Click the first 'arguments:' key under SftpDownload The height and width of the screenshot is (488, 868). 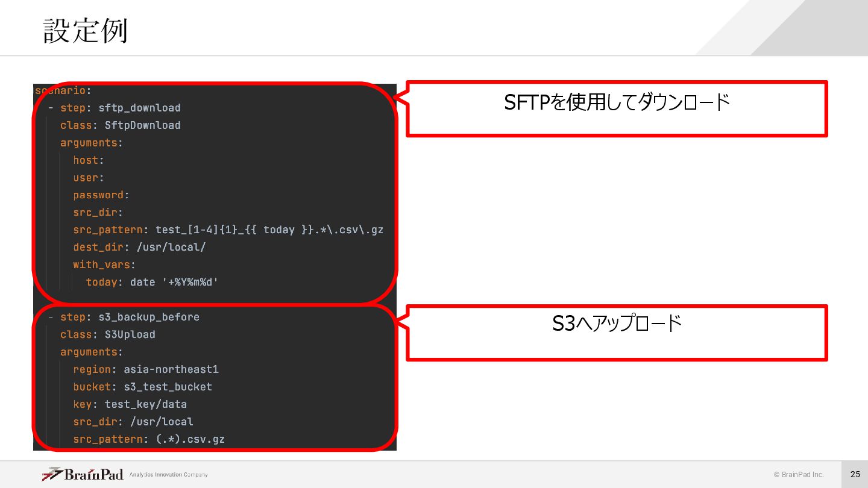pos(91,143)
